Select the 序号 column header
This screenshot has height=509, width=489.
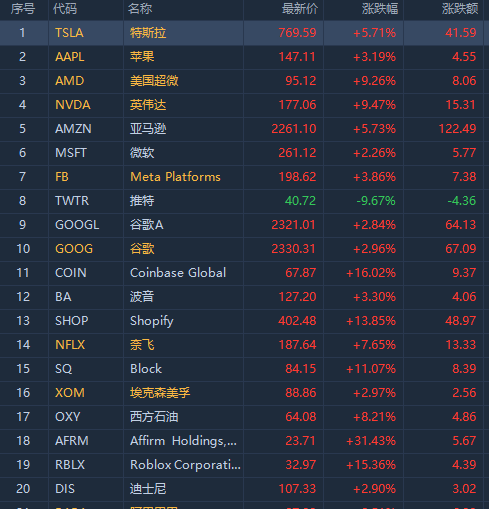point(23,9)
